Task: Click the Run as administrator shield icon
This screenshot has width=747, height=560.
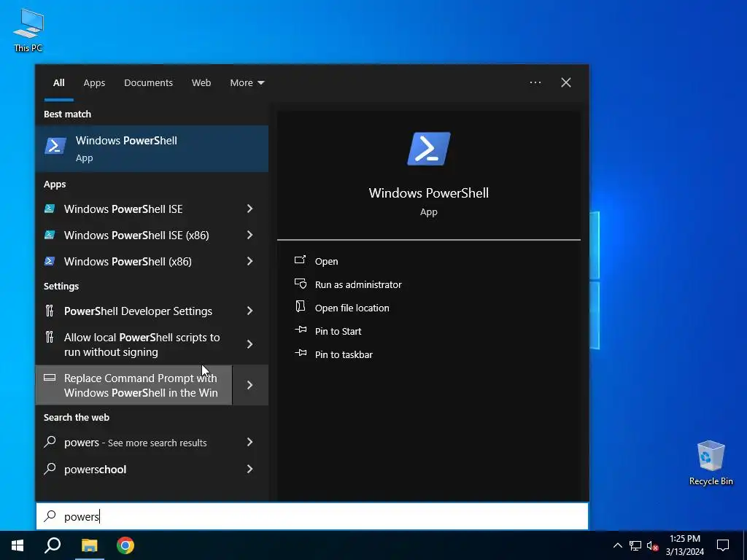Action: point(300,284)
